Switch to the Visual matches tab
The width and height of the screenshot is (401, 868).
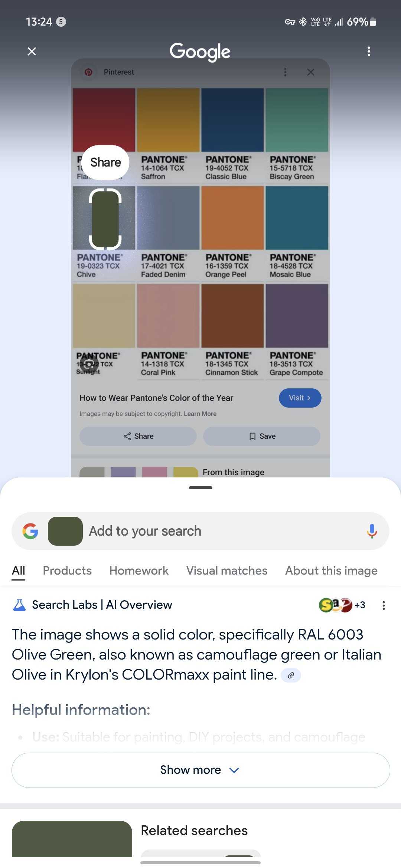click(x=227, y=571)
